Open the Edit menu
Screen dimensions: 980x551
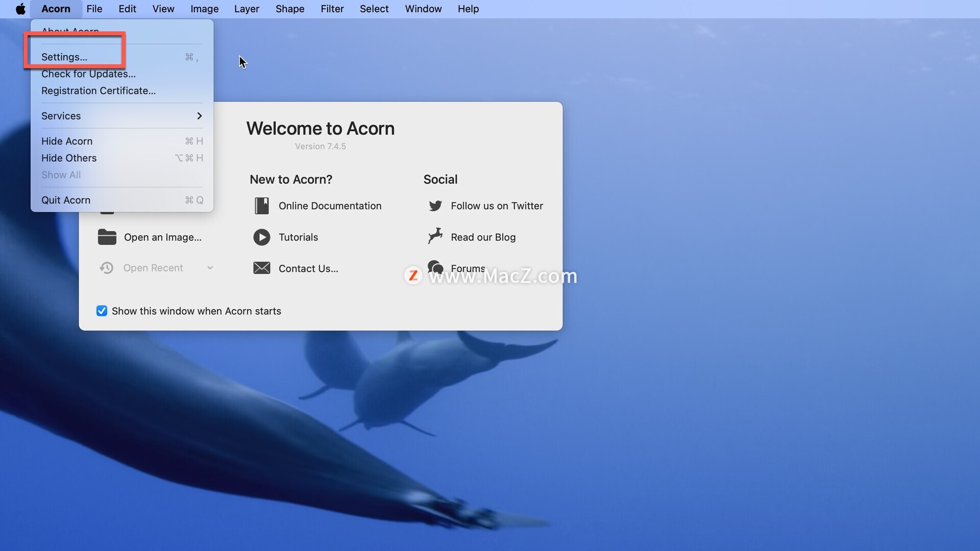tap(127, 9)
